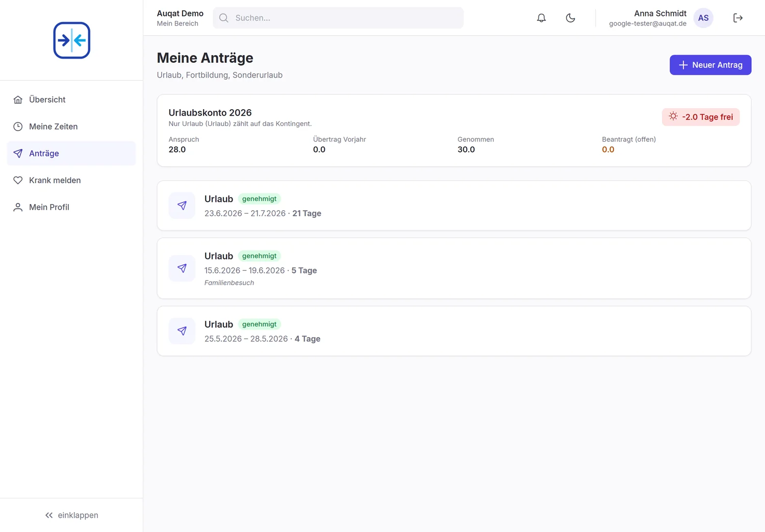
Task: Click the Auqat Demo workspace name
Action: point(180,13)
